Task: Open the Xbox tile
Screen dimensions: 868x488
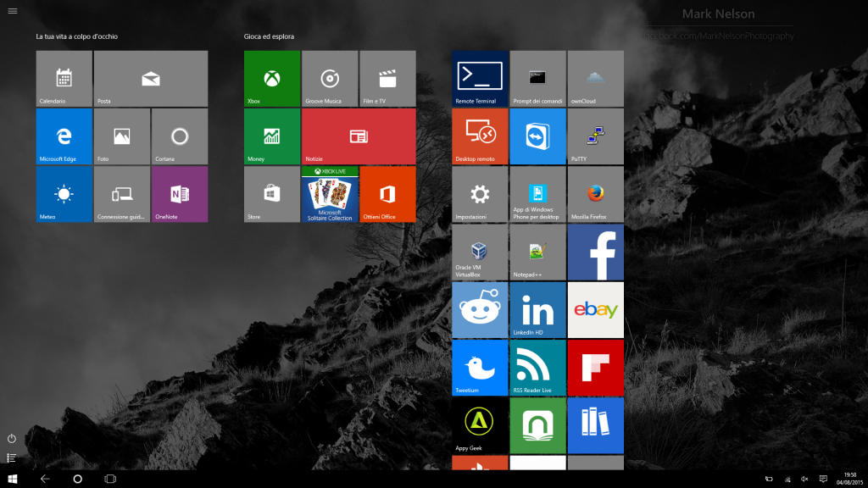Action: click(272, 79)
